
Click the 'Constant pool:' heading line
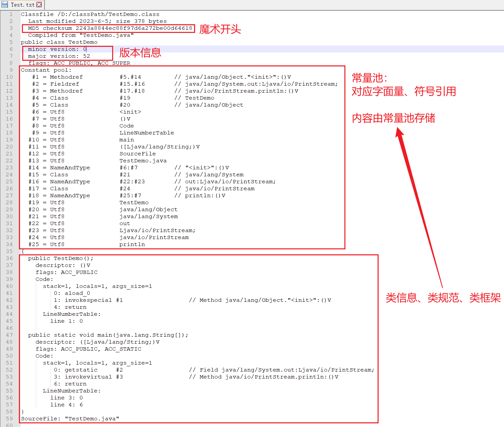46,70
